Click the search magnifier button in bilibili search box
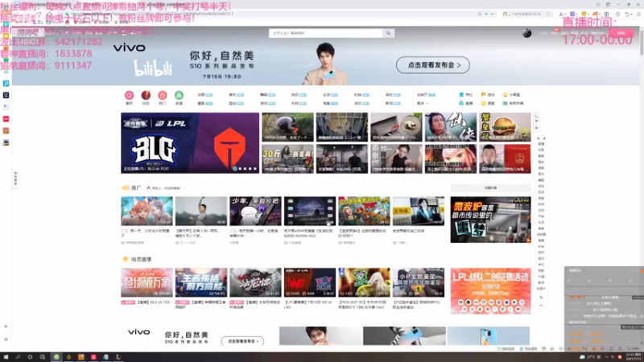 pyautogui.click(x=389, y=33)
